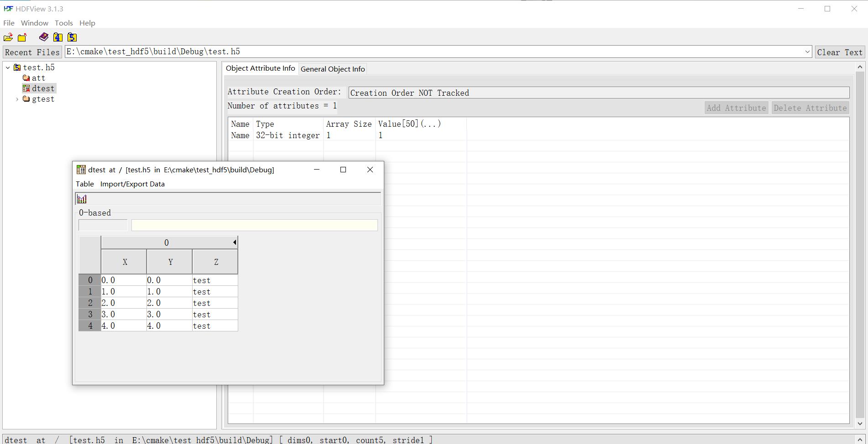Close the dtest table window
Screen dimensions: 868x444
pyautogui.click(x=370, y=170)
